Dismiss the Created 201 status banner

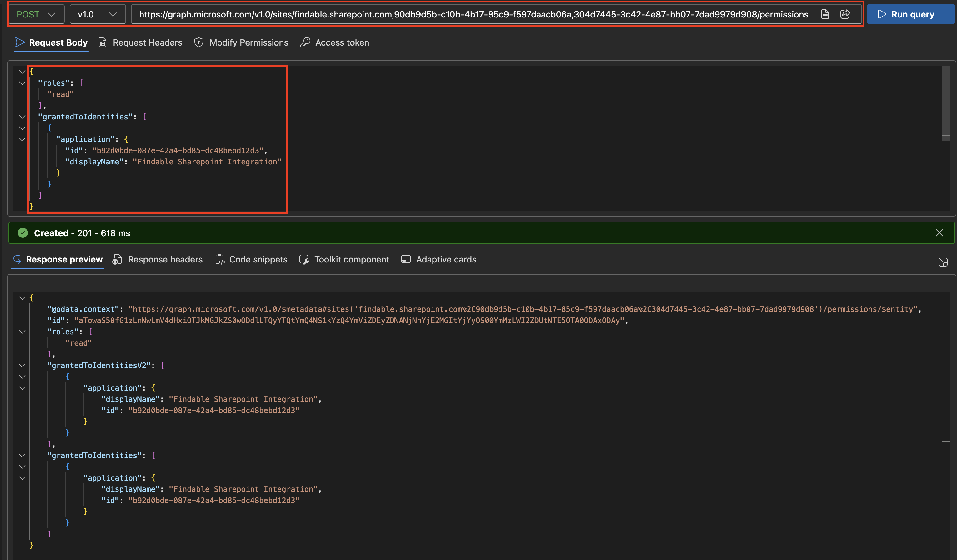(x=939, y=233)
